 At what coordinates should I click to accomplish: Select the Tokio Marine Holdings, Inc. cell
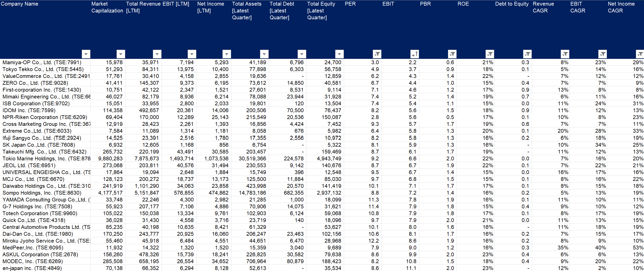click(x=45, y=159)
